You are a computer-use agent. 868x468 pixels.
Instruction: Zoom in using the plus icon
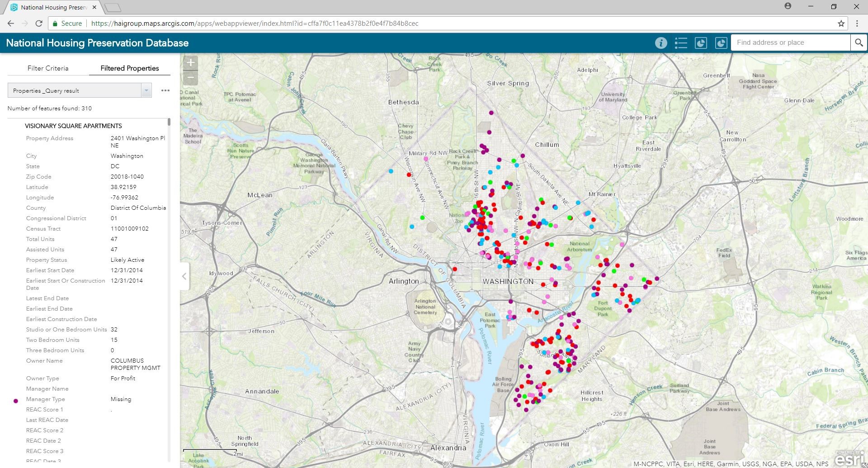190,63
